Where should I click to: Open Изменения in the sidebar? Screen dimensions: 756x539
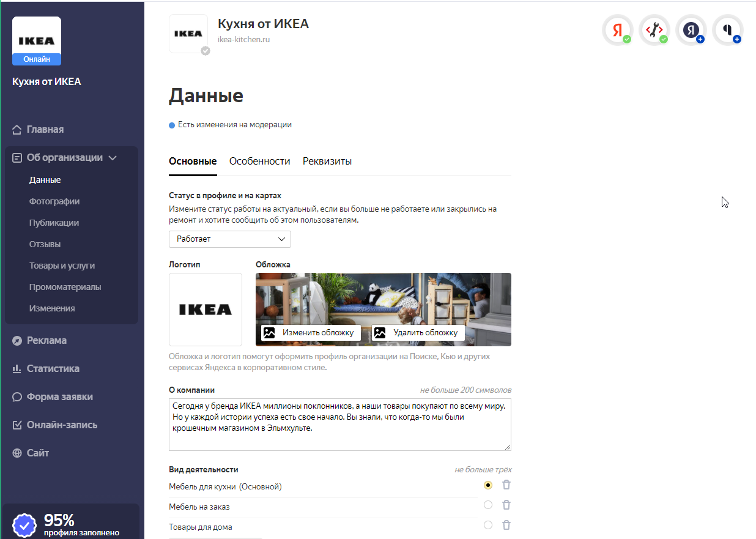tap(52, 308)
